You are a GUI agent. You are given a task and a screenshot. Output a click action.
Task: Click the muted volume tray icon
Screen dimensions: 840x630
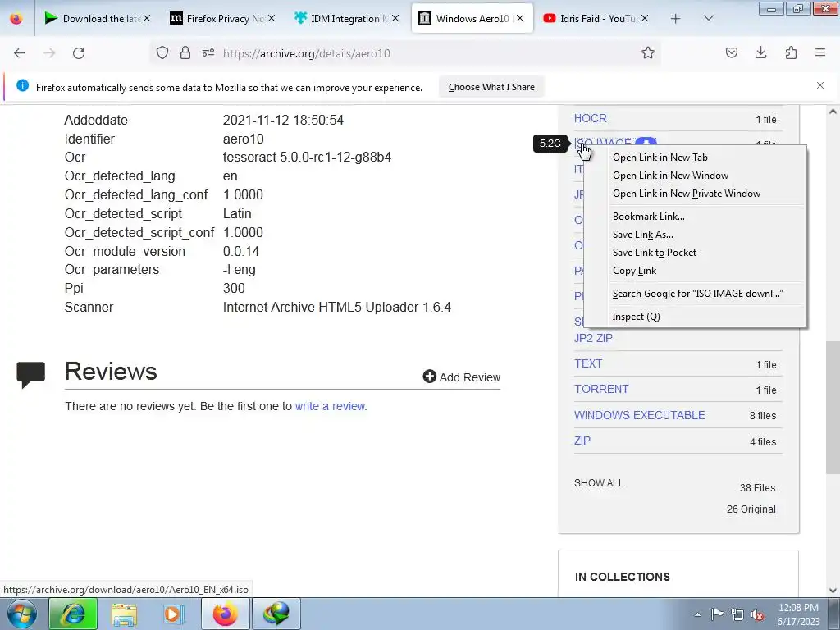(757, 614)
